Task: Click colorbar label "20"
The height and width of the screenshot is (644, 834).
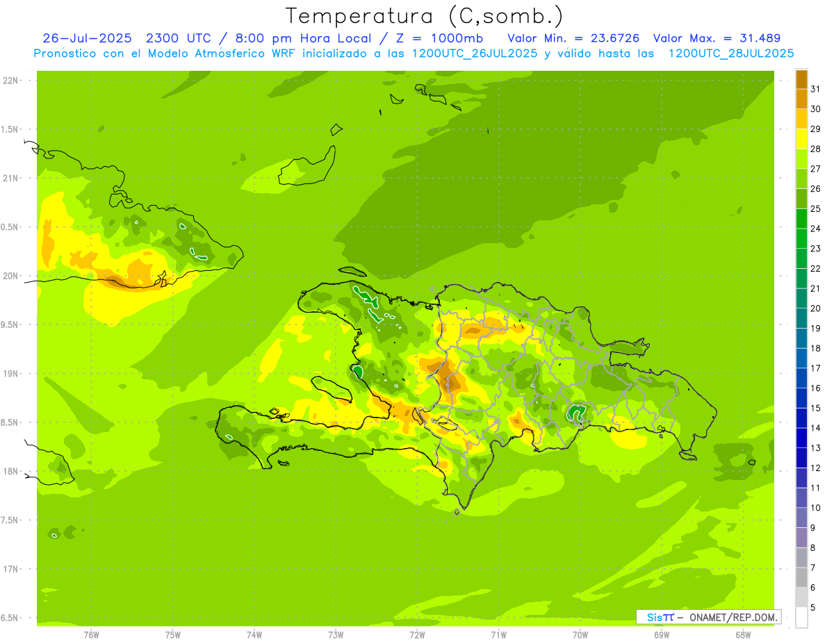Action: [x=815, y=308]
